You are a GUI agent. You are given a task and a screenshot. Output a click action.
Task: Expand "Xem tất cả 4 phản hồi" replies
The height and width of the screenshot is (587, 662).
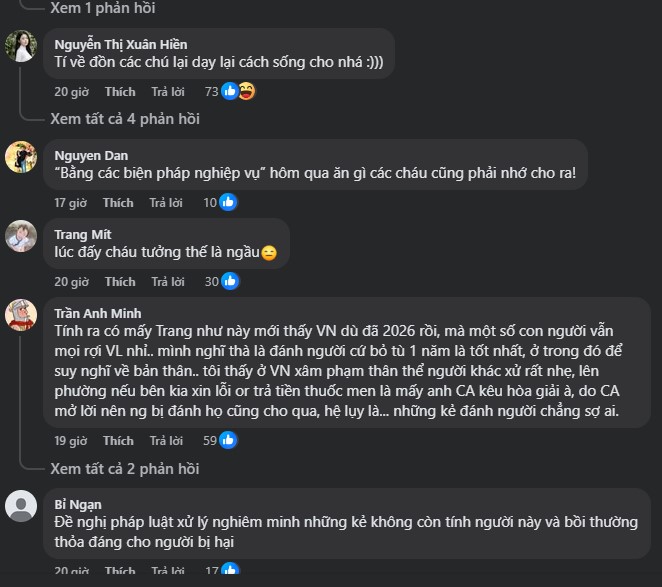tap(125, 119)
